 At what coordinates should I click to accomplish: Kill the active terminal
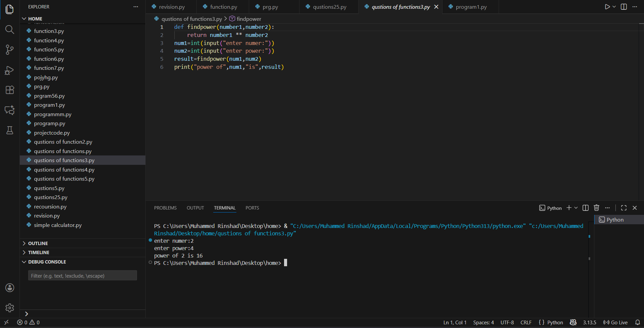pos(596,208)
